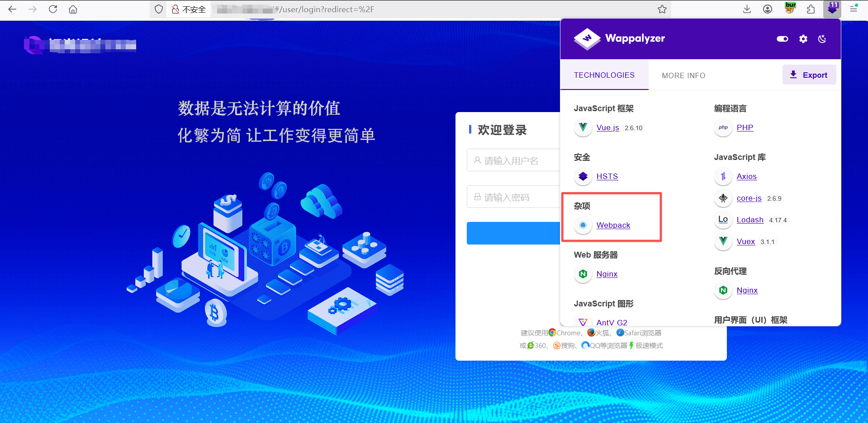
Task: Open the Webpack technology link
Action: (613, 225)
